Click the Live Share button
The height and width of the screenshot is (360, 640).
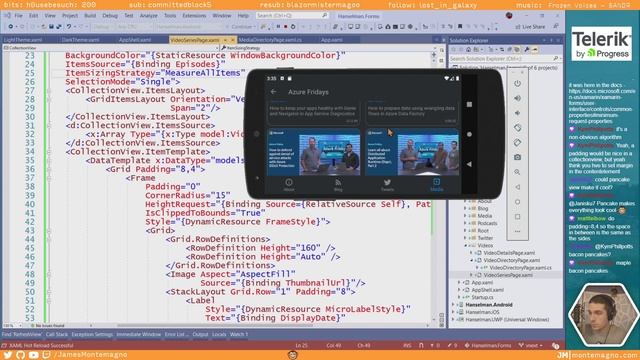[x=530, y=27]
